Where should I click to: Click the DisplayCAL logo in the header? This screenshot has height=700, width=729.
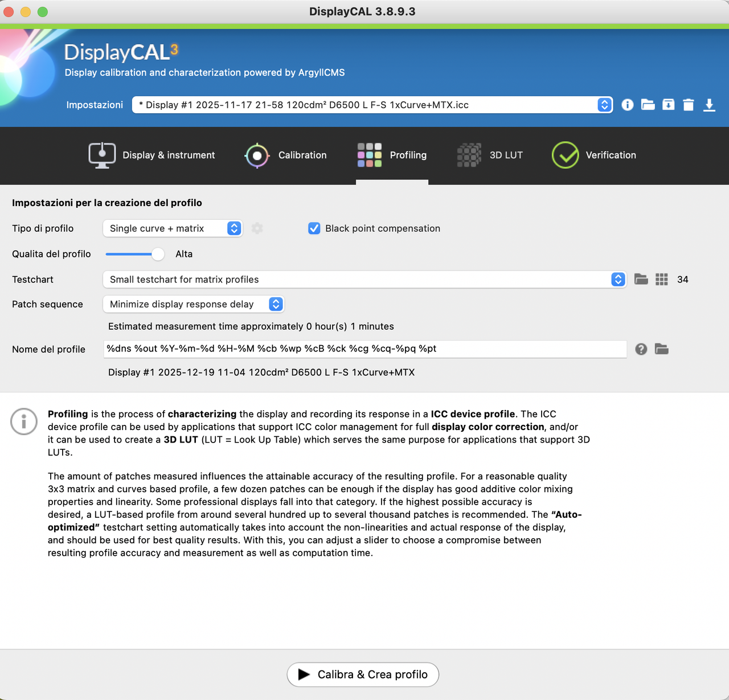121,52
